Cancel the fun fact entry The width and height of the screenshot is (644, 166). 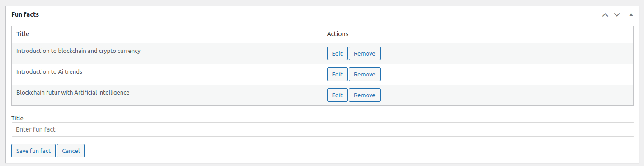coord(71,151)
